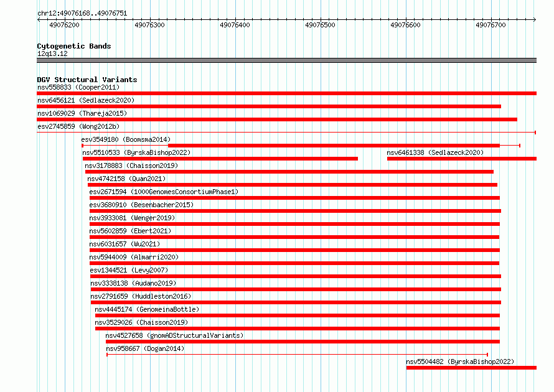Screen dimensions: 554x392
Task: Click ruler tick label 49076200
Action: (x=64, y=25)
